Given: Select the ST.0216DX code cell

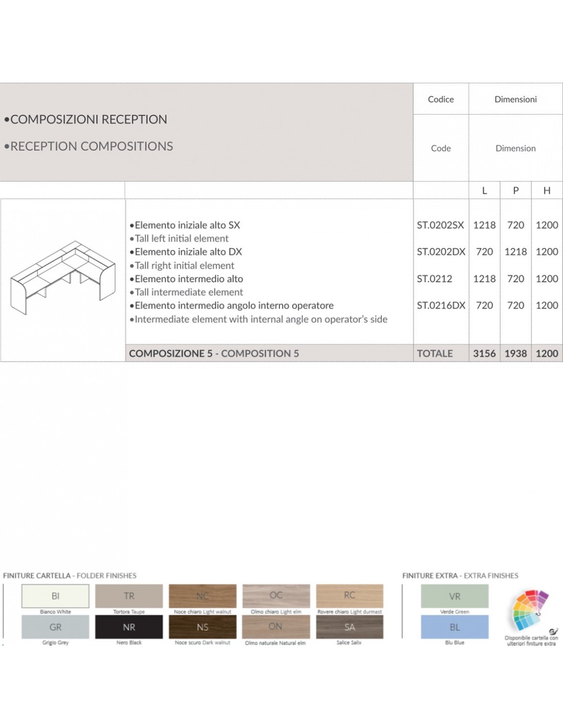Looking at the screenshot, I should [441, 305].
